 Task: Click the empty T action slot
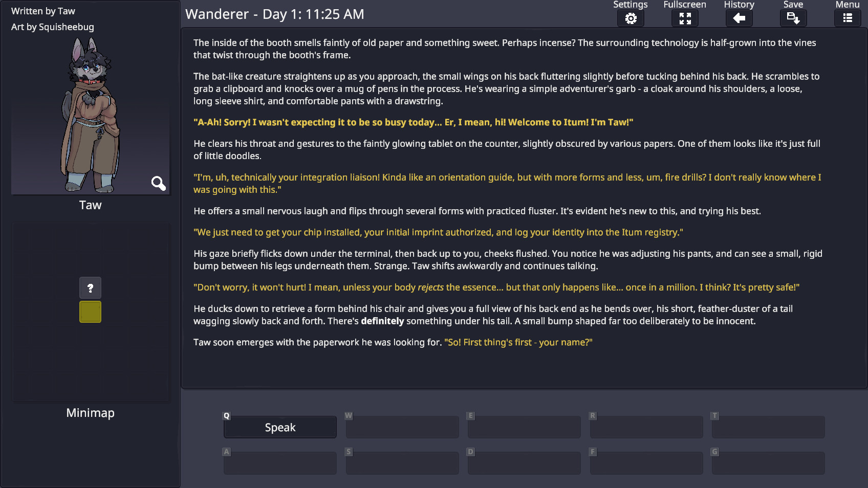pos(768,427)
